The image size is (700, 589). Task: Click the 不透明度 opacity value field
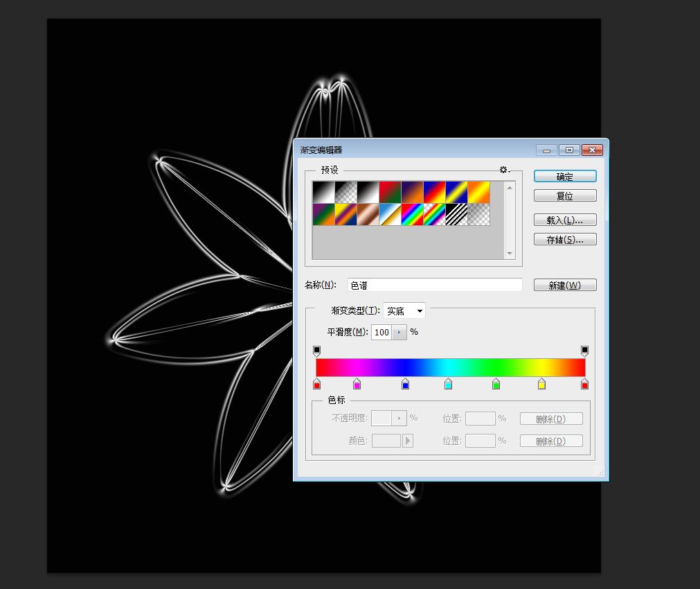[382, 419]
